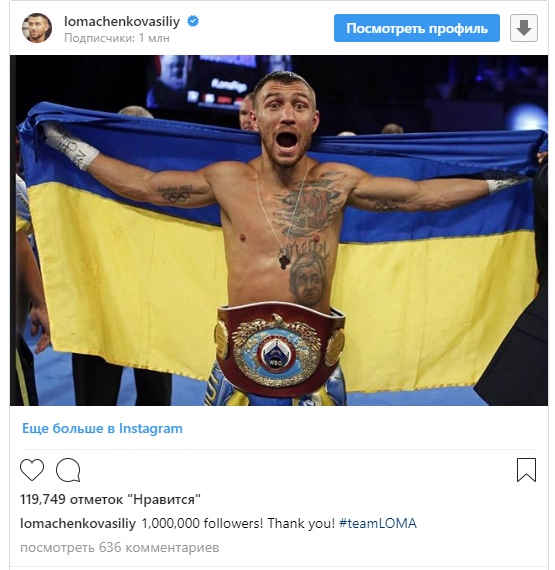Save the post with the bookmark icon
Screen dimensions: 555x570
(x=526, y=470)
